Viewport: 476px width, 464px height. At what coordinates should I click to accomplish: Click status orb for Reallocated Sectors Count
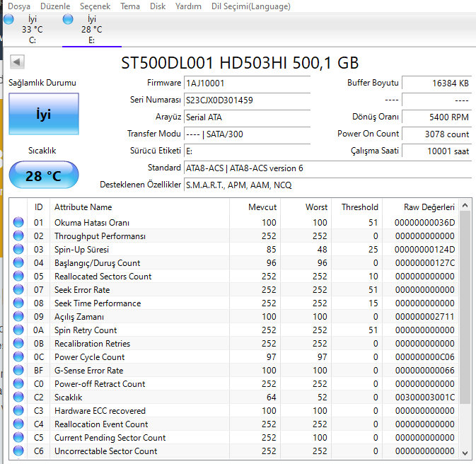pos(18,277)
